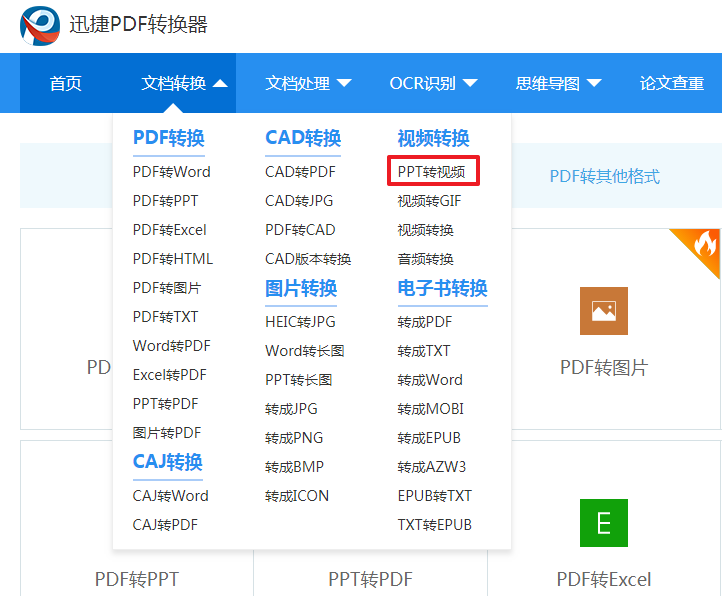Select PDF转Excel in the dropdown menu
This screenshot has height=596, width=722.
(x=169, y=230)
